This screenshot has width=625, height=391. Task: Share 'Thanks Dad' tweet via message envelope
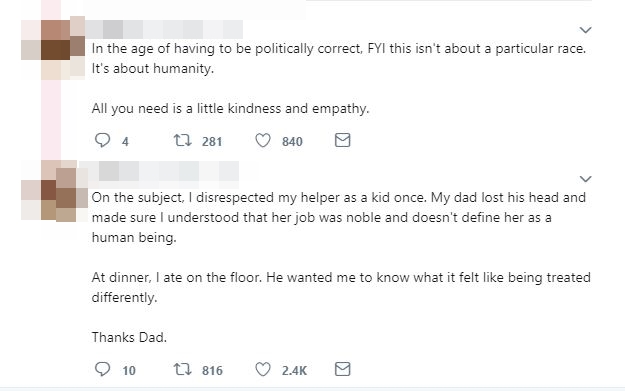[x=342, y=369]
